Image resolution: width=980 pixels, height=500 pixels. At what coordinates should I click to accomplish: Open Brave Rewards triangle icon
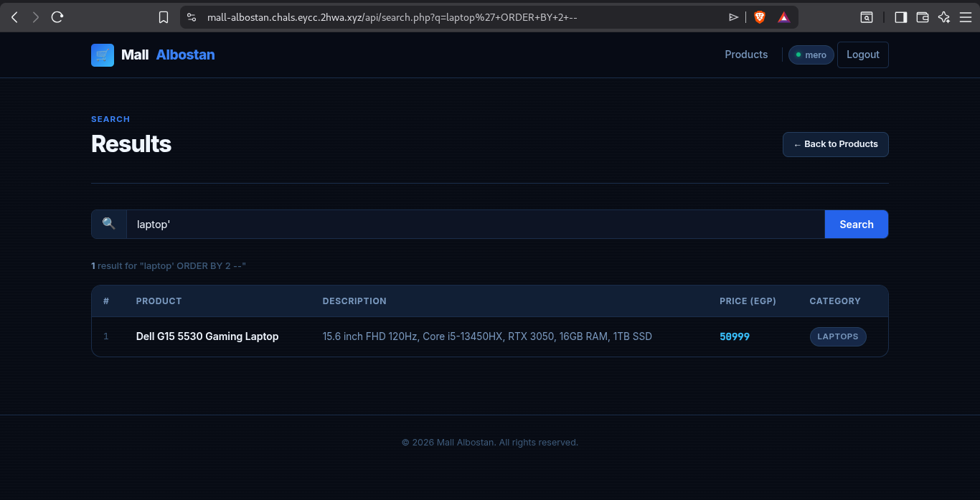click(784, 17)
